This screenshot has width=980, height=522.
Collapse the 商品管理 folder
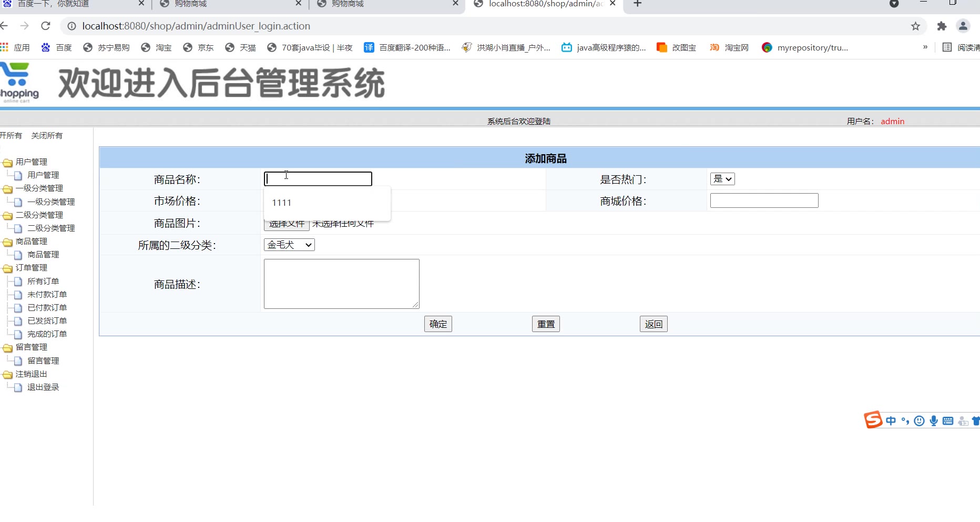coord(7,242)
